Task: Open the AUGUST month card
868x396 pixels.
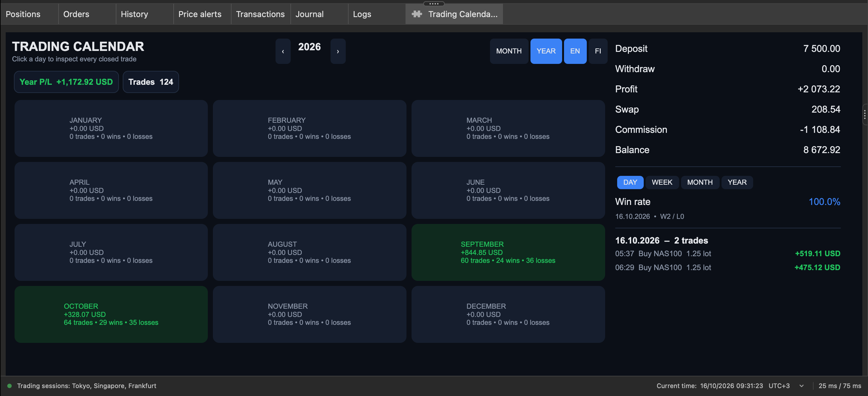Action: click(310, 252)
